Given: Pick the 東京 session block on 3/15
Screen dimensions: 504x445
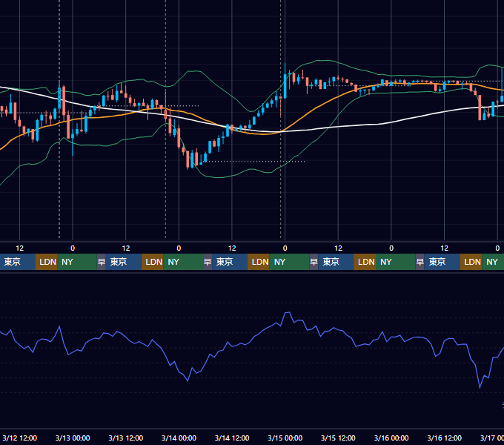Looking at the screenshot, I should pos(336,262).
